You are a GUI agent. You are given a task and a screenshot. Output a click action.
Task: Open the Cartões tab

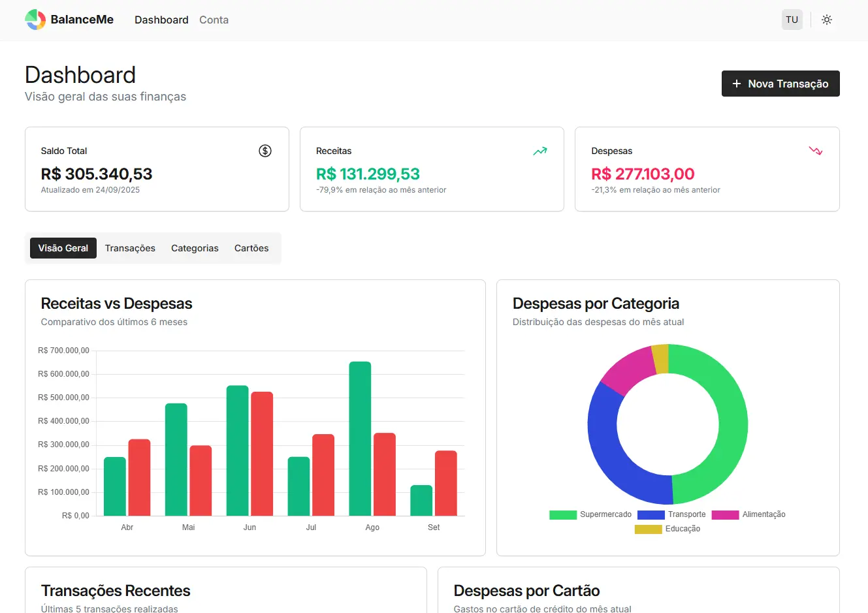251,248
